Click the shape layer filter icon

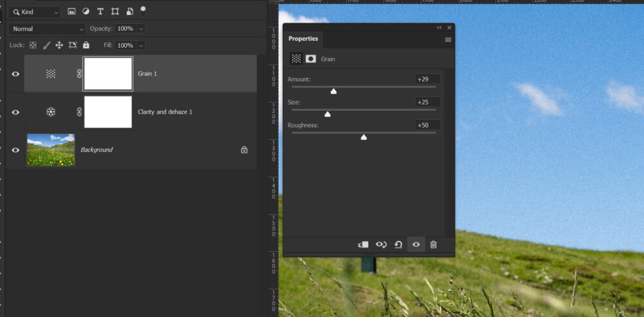point(115,12)
